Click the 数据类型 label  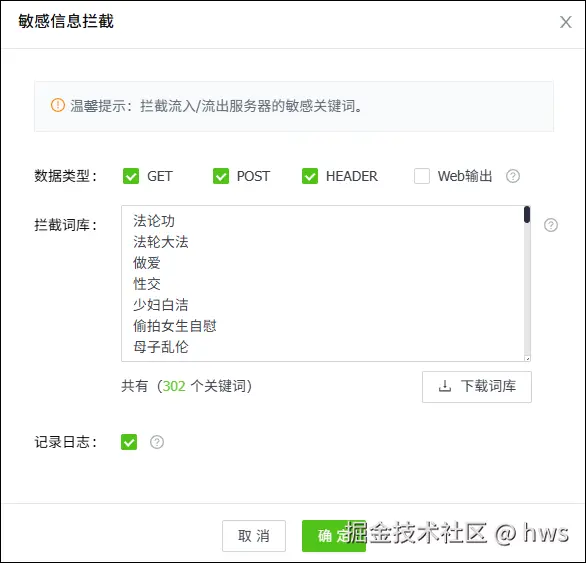tap(66, 176)
